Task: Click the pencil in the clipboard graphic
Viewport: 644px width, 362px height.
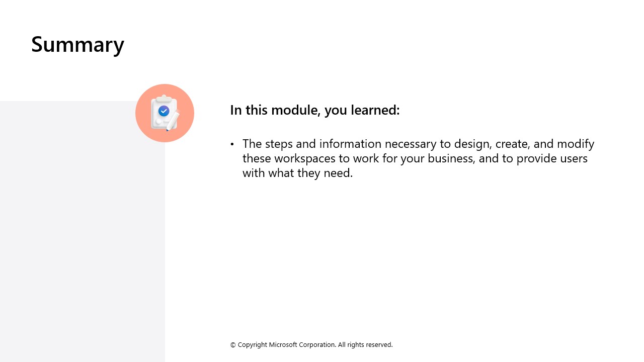Action: pos(173,121)
